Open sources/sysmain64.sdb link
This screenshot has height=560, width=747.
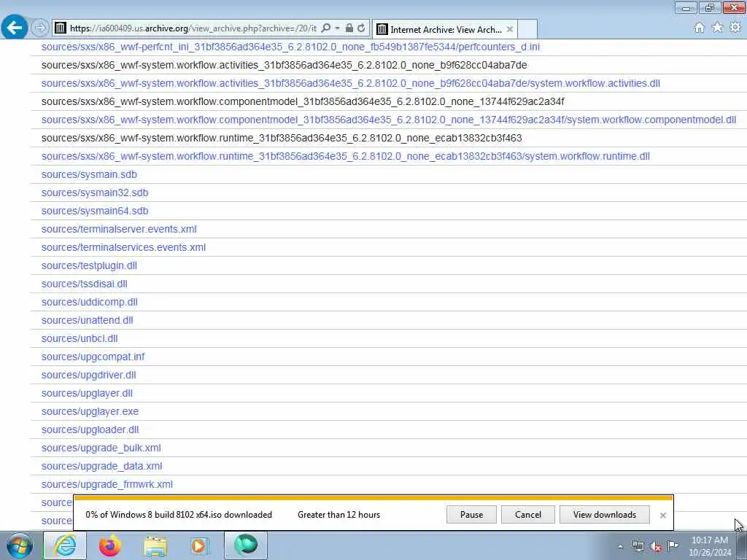coord(95,211)
